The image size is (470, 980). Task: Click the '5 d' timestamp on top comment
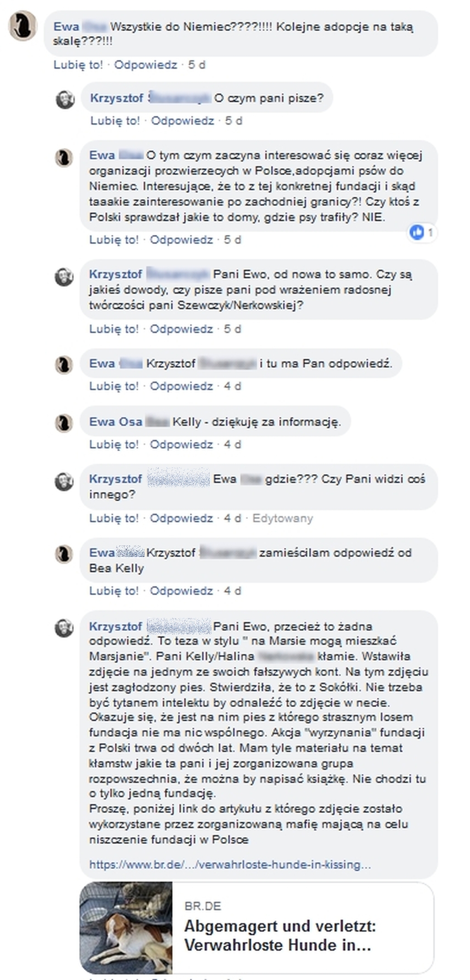coord(197,65)
